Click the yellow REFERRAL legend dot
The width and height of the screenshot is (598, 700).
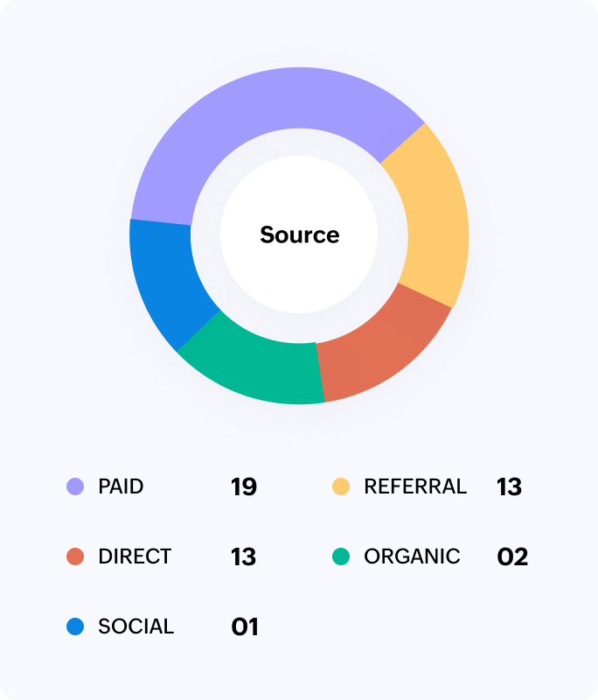coord(341,486)
